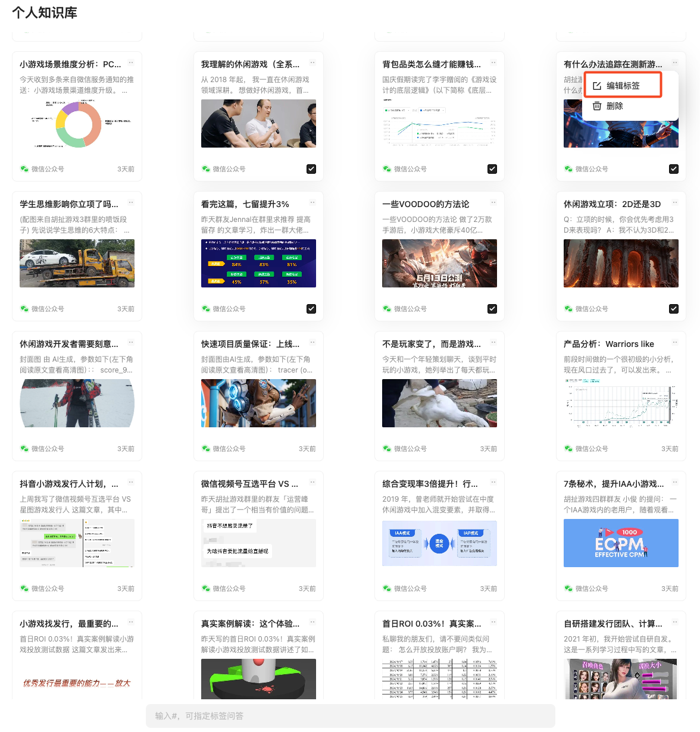Click the WeChat source icon on the 抖音小游戏发行人计划 card
Image resolution: width=700 pixels, height=732 pixels.
pyautogui.click(x=24, y=589)
